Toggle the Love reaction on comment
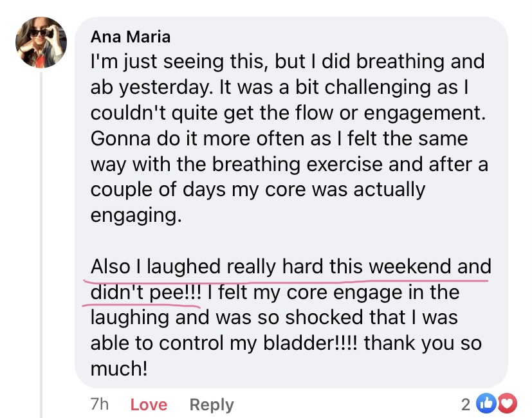The image size is (532, 418). tap(149, 404)
